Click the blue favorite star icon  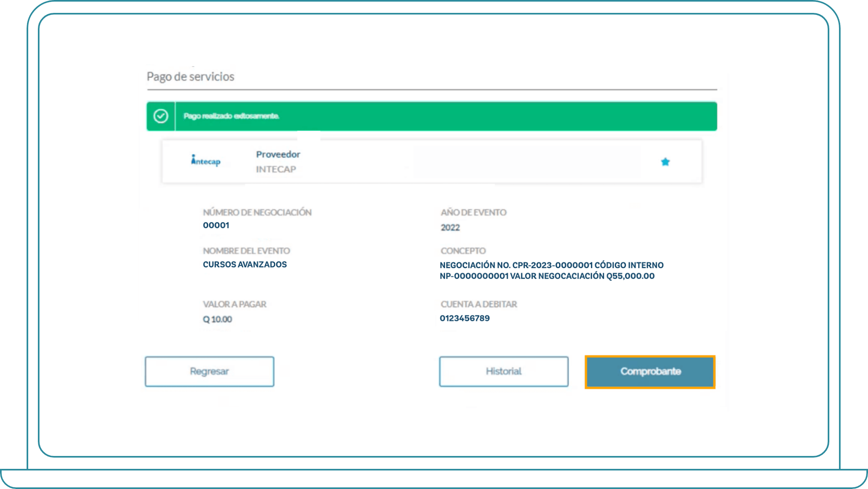pyautogui.click(x=665, y=162)
